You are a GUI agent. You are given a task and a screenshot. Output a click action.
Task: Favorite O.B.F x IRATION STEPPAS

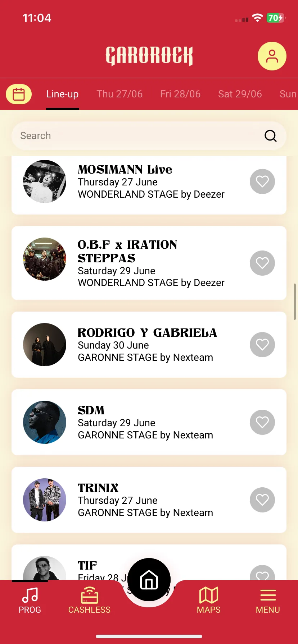[x=262, y=263]
